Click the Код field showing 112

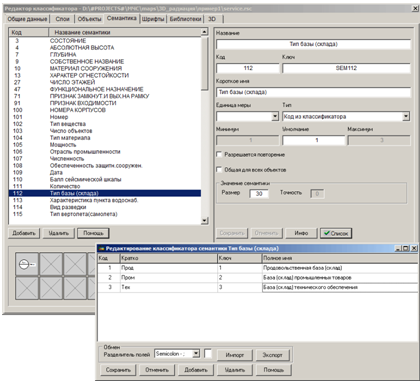[248, 68]
